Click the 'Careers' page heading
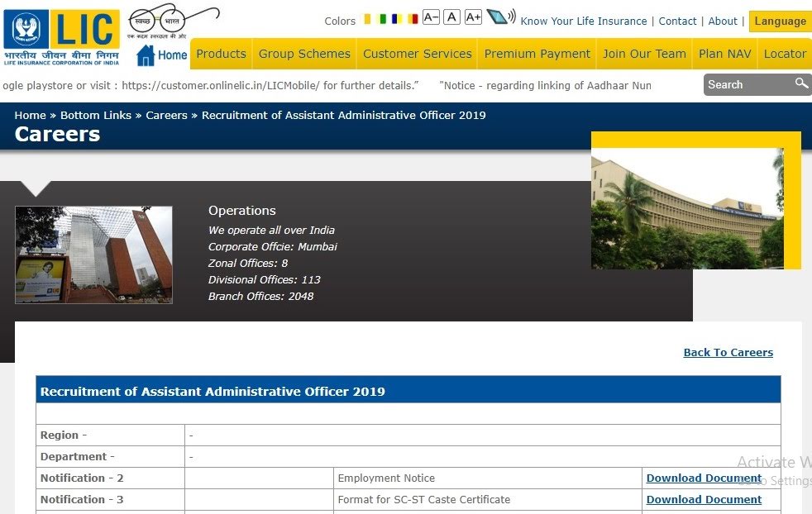 tap(58, 135)
